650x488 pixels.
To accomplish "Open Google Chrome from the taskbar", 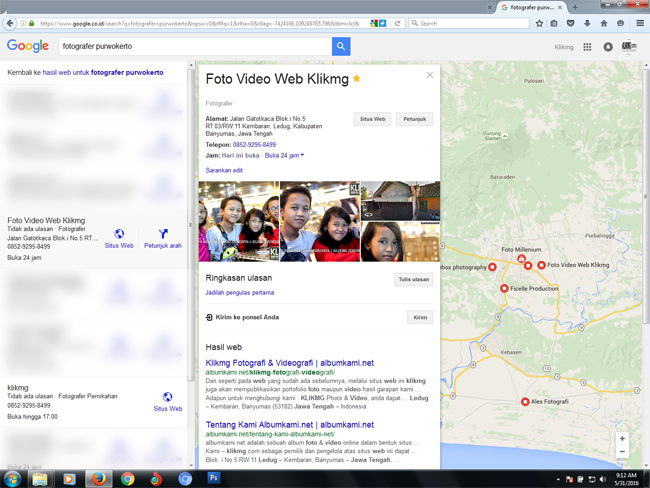I will (128, 479).
